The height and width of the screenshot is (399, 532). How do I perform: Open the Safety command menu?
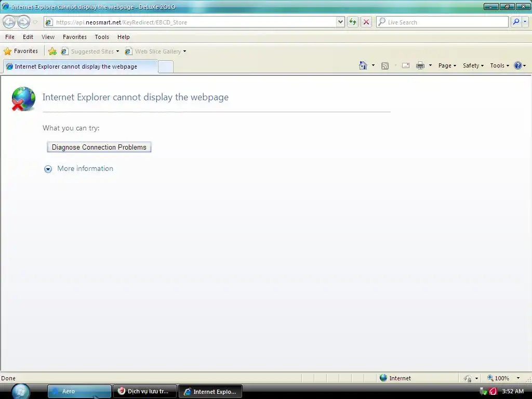[x=473, y=65]
